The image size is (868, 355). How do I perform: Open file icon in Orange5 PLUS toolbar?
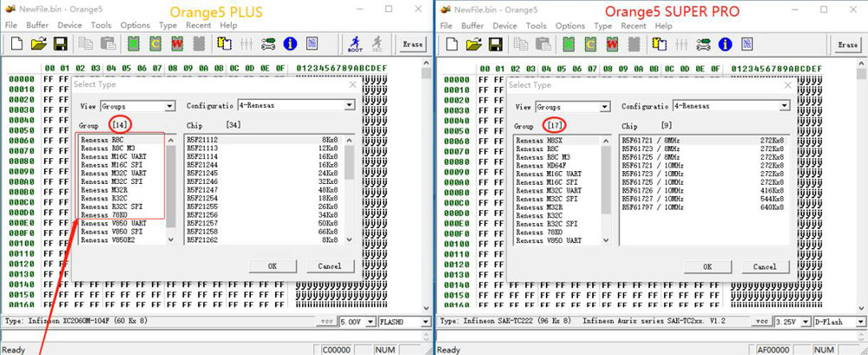38,43
